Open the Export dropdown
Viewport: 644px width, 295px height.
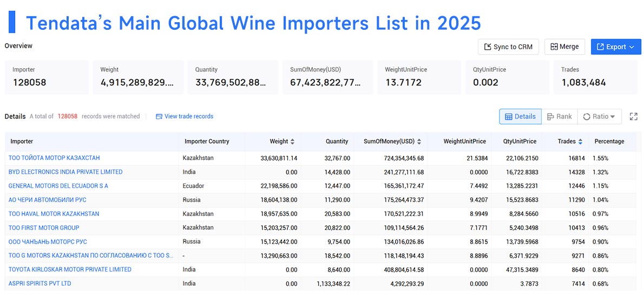click(616, 47)
